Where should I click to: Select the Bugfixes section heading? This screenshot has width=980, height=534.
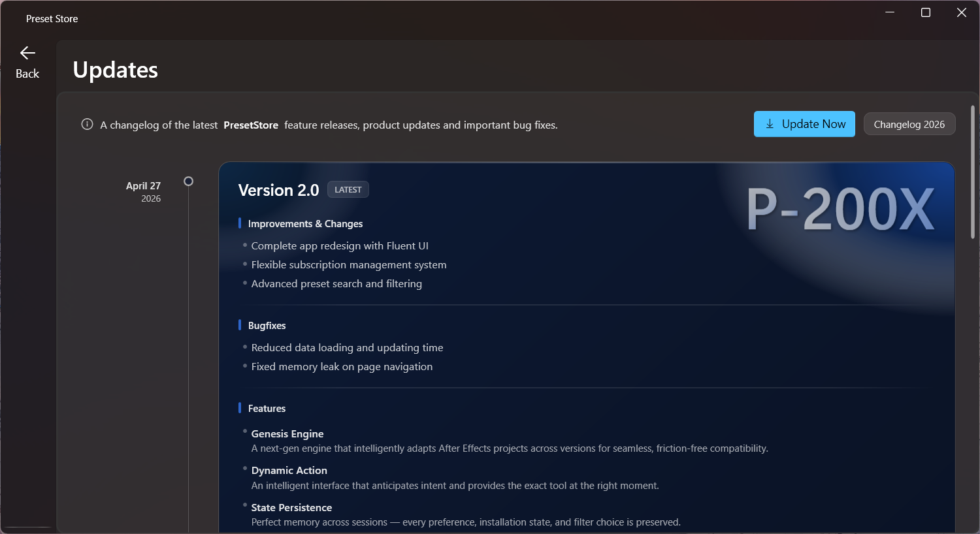click(267, 325)
